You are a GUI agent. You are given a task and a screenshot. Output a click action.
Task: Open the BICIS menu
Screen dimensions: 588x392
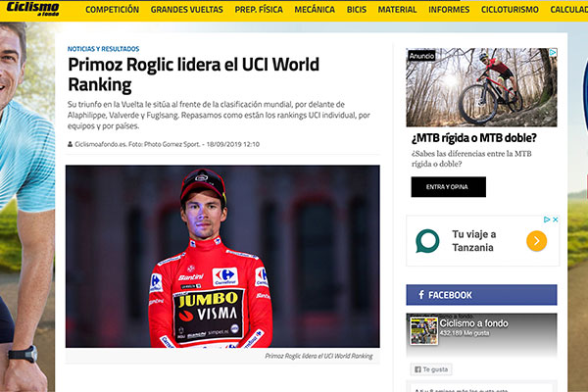coord(357,10)
